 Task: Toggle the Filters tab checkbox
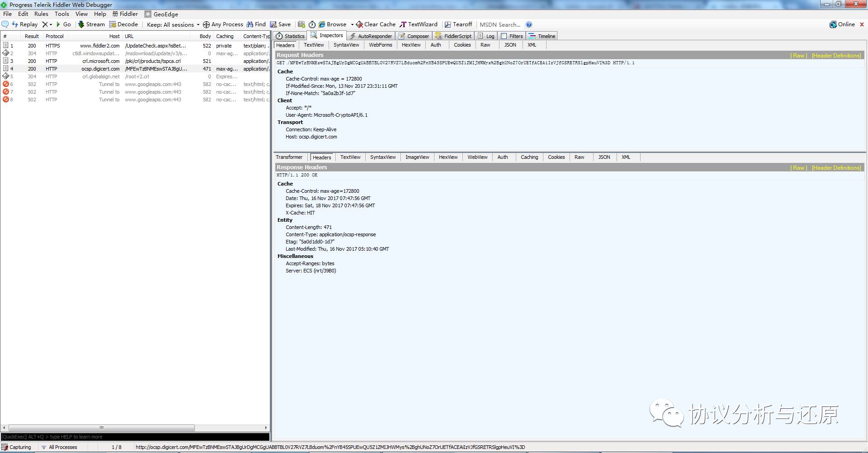tap(504, 36)
